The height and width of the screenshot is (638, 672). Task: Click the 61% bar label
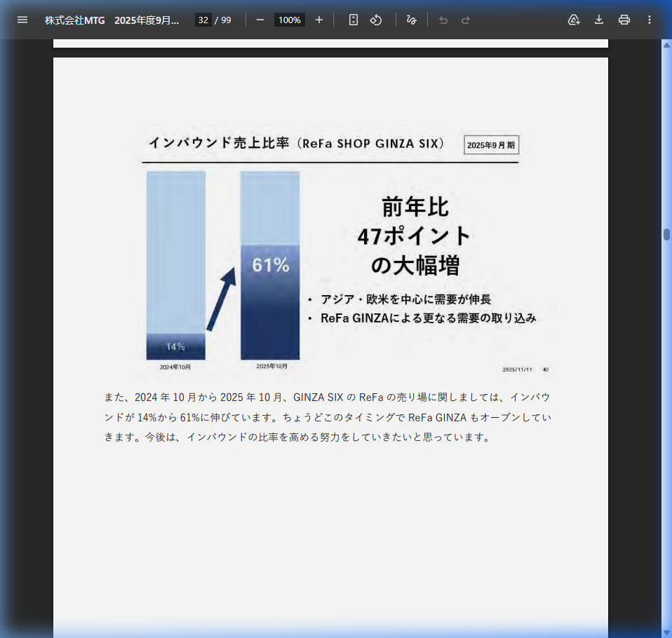271,265
